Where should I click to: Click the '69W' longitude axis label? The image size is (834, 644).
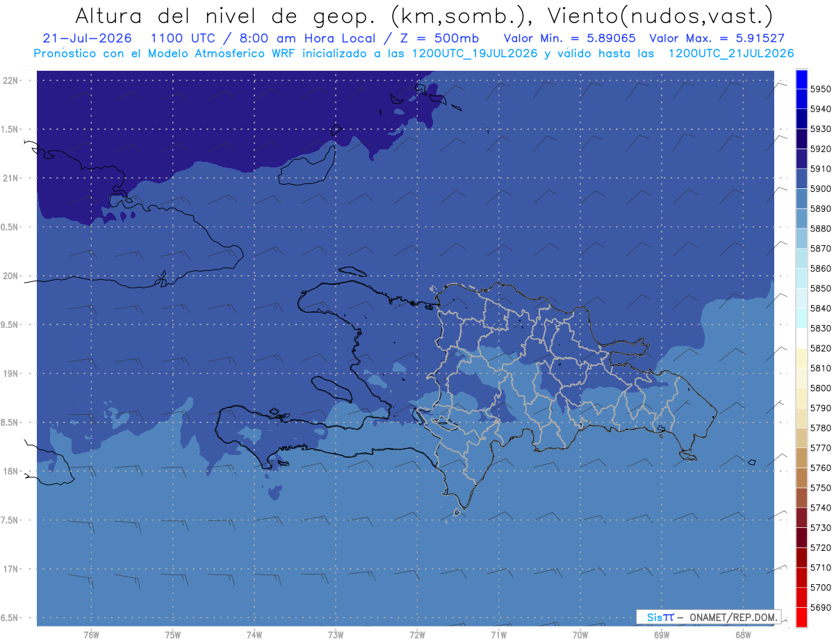[x=662, y=634]
